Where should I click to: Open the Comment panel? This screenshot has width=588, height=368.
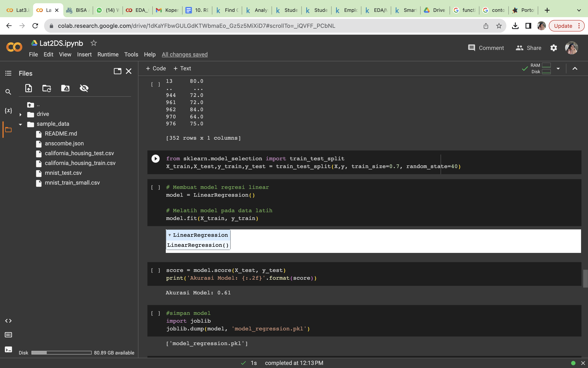click(486, 48)
